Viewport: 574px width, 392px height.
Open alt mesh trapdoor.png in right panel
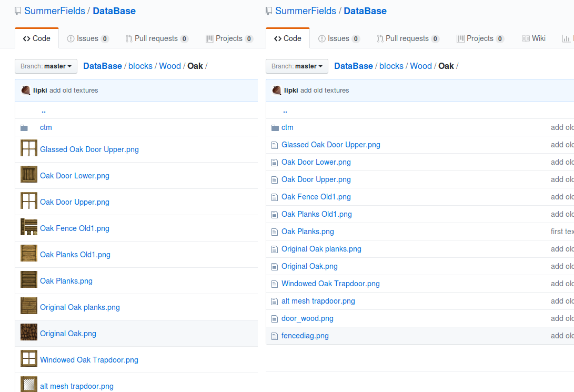pos(318,301)
